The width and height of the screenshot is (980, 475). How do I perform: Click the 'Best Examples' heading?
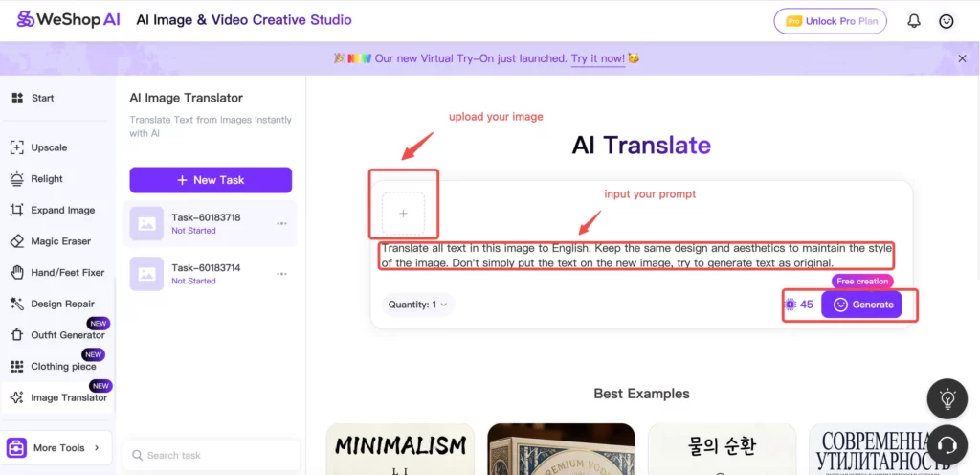click(x=641, y=394)
